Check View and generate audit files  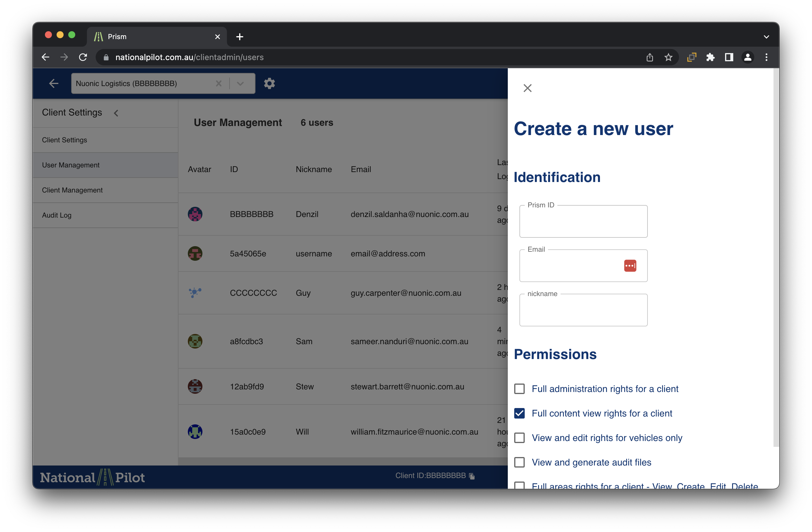coord(519,462)
